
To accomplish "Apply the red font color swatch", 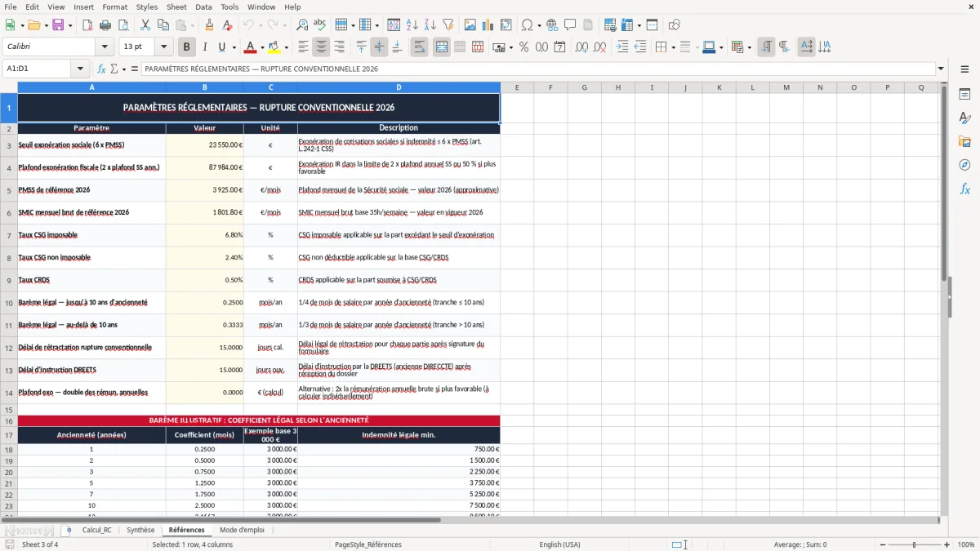I will coord(251,47).
